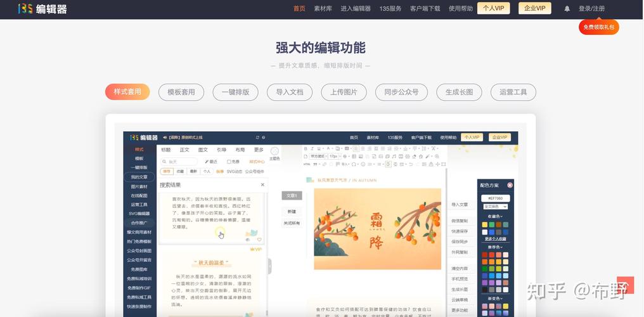Click 导入文章 button beside editor canvas
This screenshot has width=644, height=317.
[x=460, y=205]
